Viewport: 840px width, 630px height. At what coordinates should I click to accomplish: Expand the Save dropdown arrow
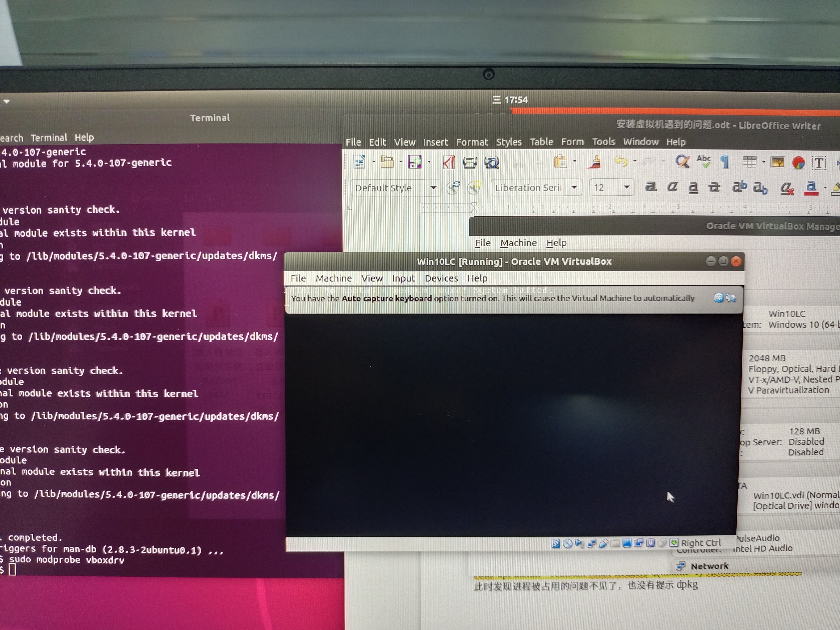[x=429, y=162]
